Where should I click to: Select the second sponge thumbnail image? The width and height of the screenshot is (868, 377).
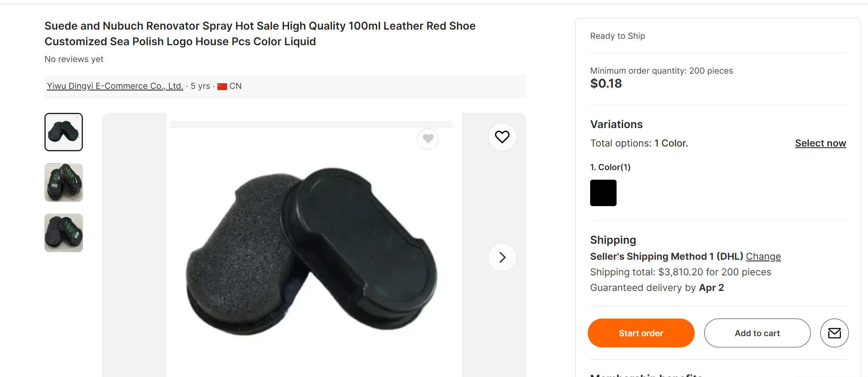pyautogui.click(x=63, y=182)
